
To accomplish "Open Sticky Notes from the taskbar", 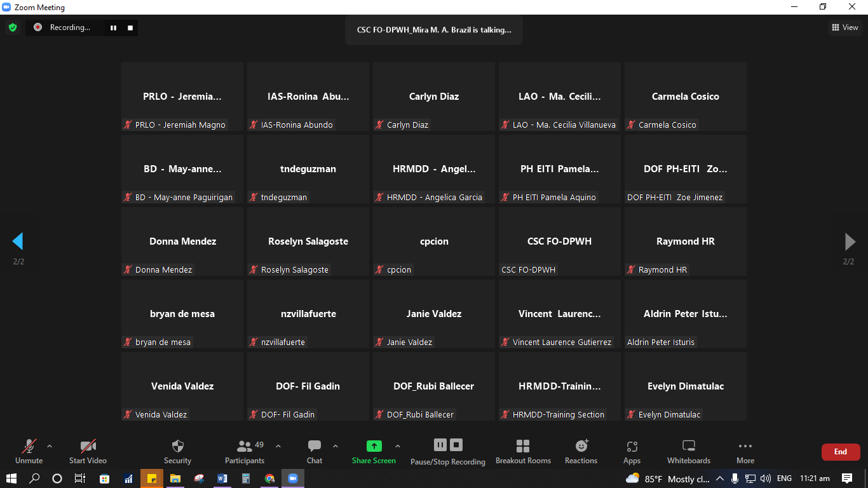I will pyautogui.click(x=152, y=478).
